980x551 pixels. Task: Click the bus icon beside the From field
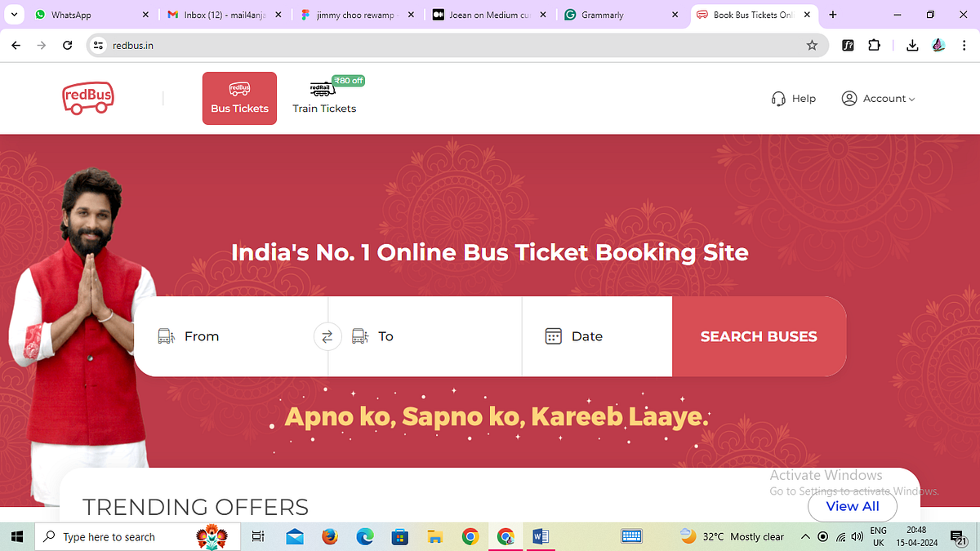167,335
